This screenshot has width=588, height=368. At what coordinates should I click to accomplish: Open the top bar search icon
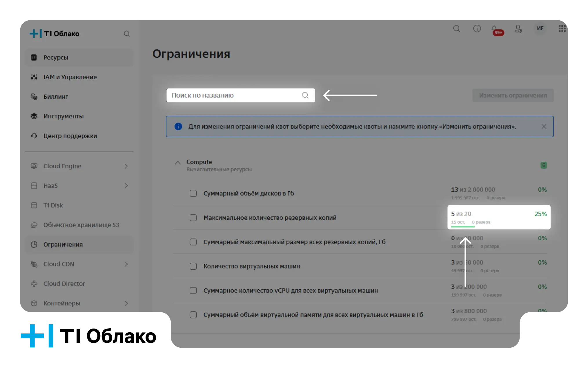point(457,28)
